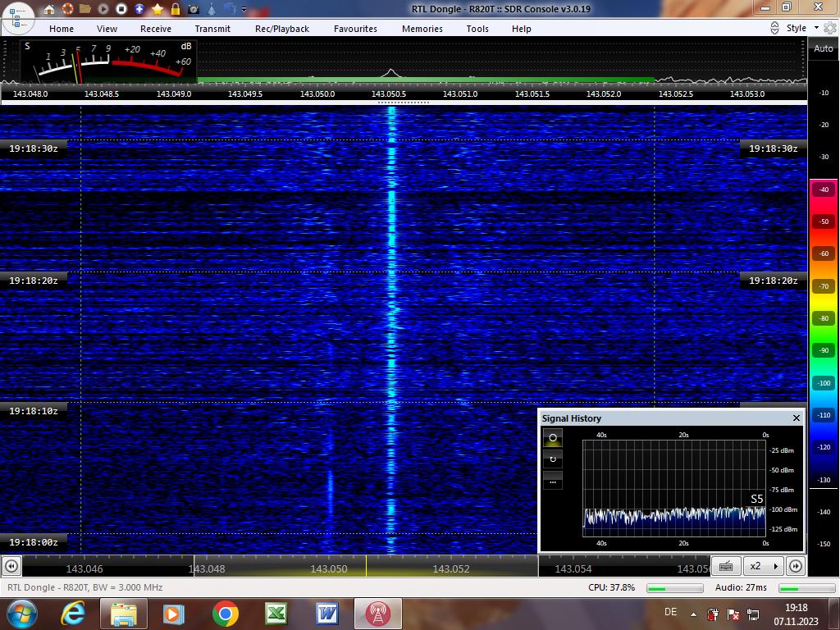Click the 143.052.0 frequency scale label
Image resolution: width=840 pixels, height=630 pixels.
[x=604, y=94]
